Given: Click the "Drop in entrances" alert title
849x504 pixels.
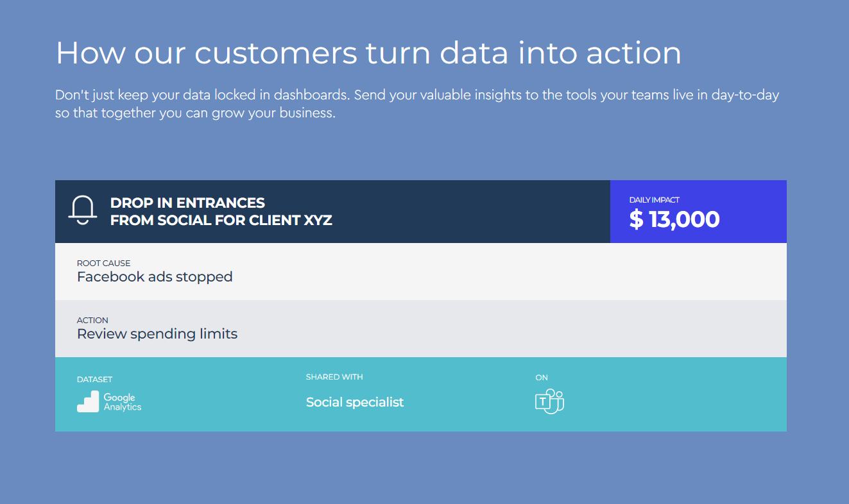Looking at the screenshot, I should 187,203.
